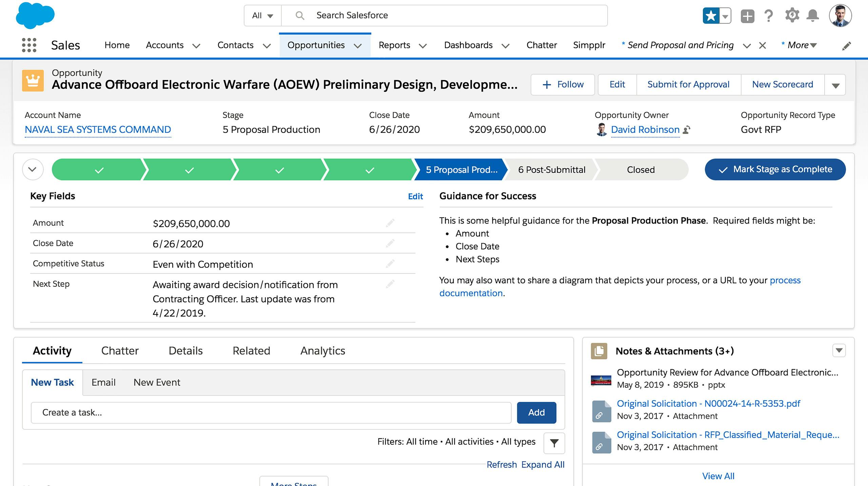Click the search magnifier icon

coord(299,15)
